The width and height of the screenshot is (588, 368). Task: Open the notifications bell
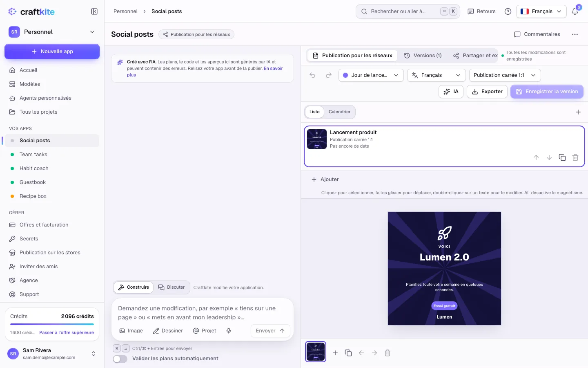575,11
